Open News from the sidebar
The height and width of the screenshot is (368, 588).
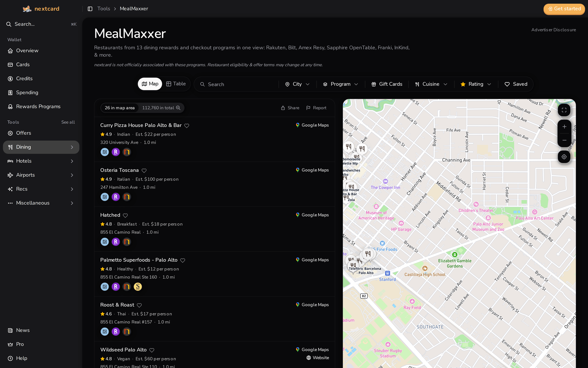pos(41,330)
